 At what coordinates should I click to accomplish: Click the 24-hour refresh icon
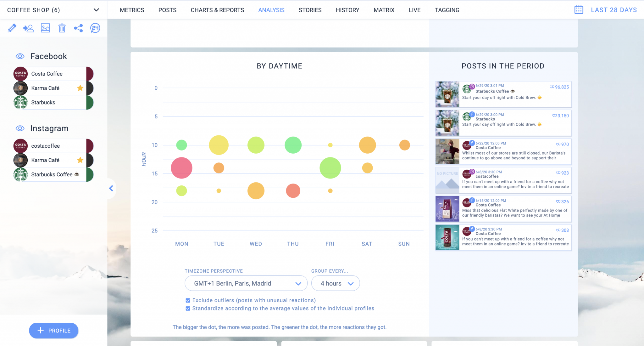95,28
